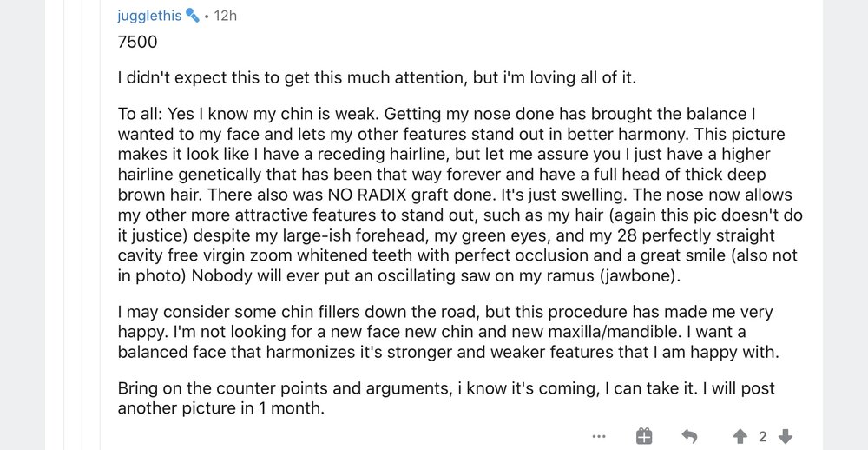Give an award with the gift icon
The width and height of the screenshot is (868, 450).
point(644,436)
